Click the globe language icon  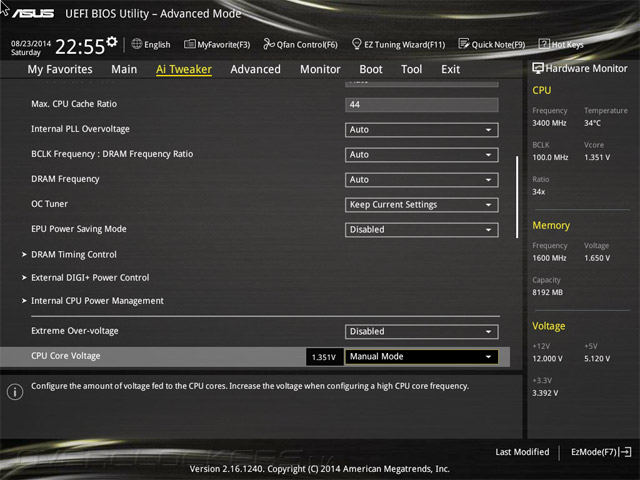(x=137, y=44)
